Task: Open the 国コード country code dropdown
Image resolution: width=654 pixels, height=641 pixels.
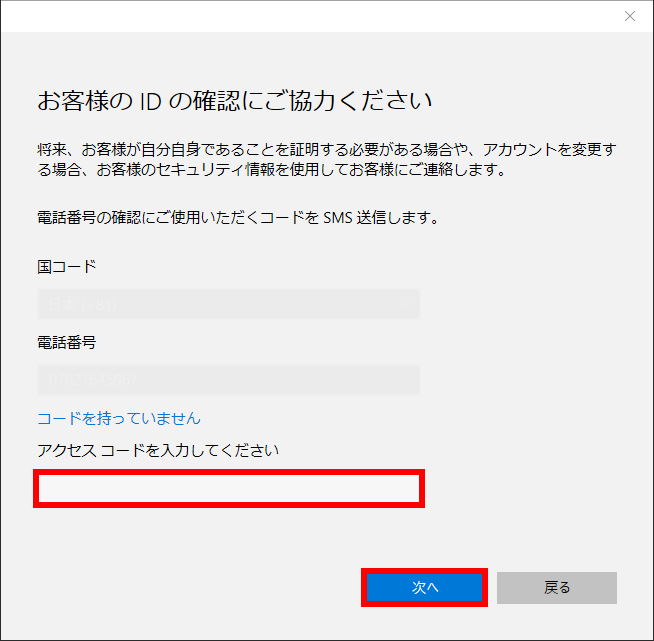Action: (x=228, y=304)
